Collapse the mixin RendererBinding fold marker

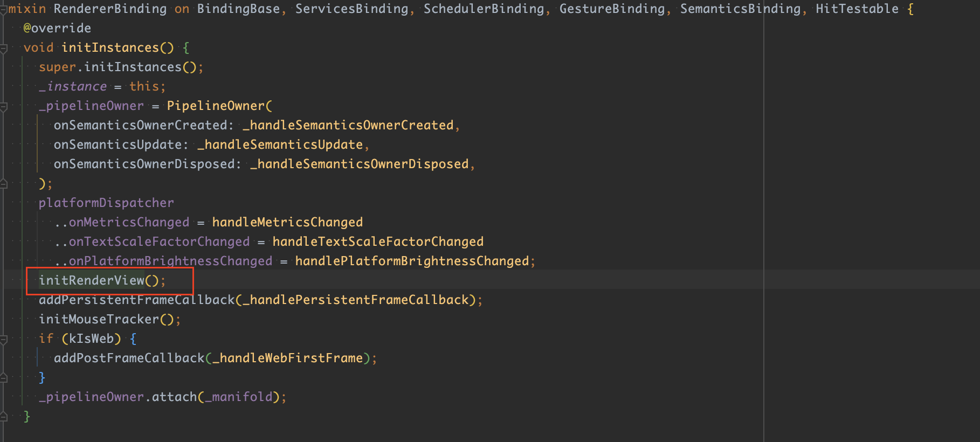(x=3, y=10)
